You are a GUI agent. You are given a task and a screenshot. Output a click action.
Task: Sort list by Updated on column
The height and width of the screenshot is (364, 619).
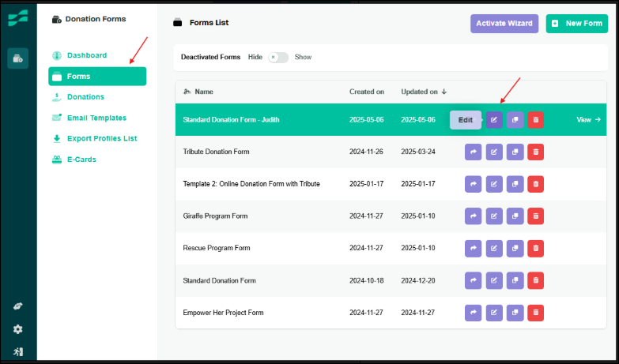pos(423,92)
